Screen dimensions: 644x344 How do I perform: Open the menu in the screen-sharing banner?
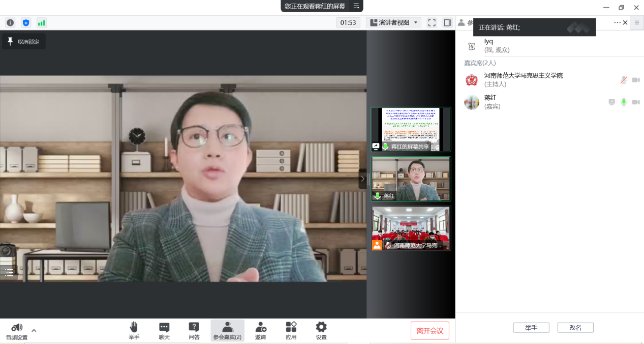click(356, 6)
